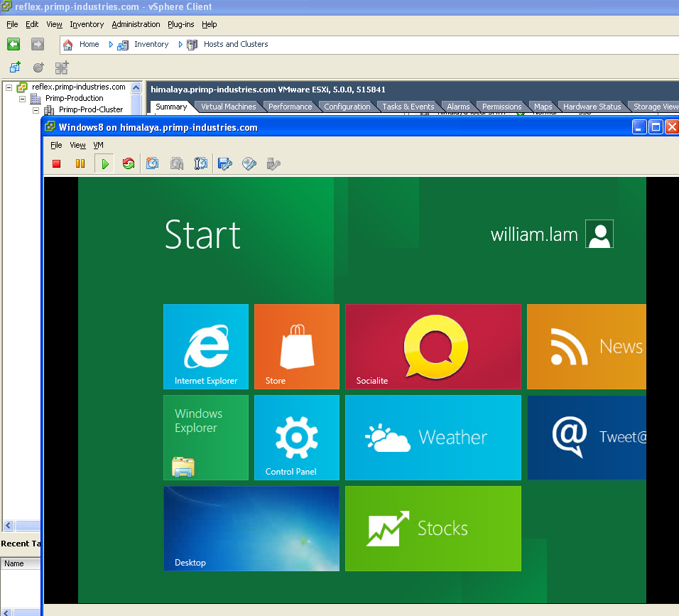Open the File menu in vSphere Client

[12, 24]
